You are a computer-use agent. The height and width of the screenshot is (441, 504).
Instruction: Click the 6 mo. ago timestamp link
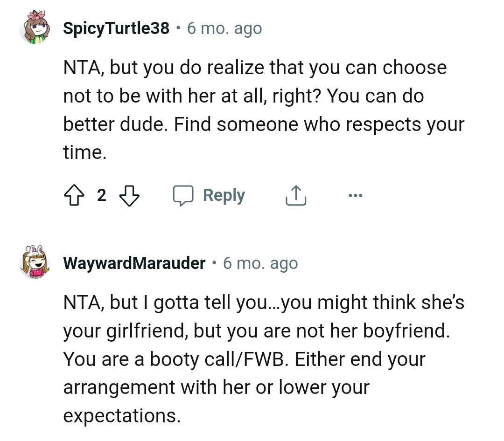point(225,28)
